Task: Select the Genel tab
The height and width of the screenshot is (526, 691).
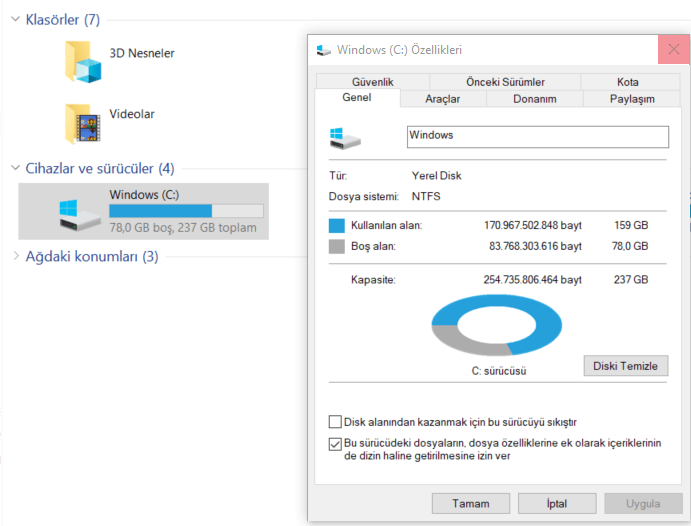Action: click(357, 98)
